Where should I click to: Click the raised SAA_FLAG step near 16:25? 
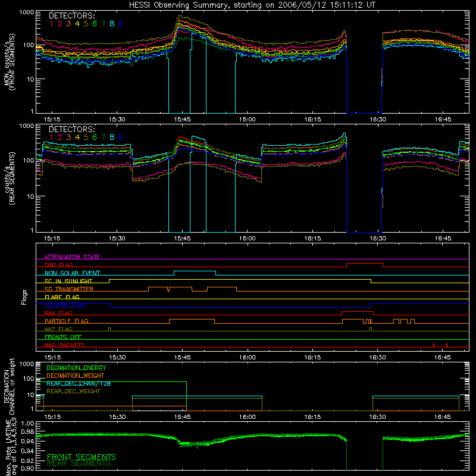point(358,312)
